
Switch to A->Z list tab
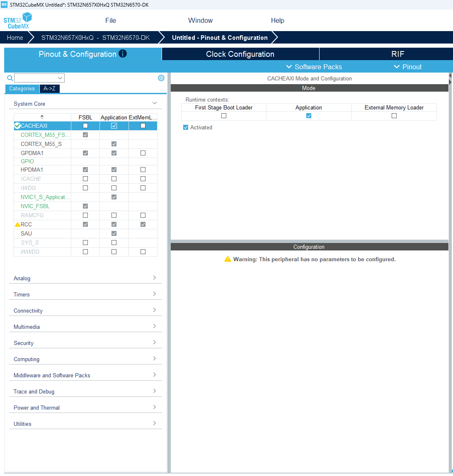click(49, 89)
